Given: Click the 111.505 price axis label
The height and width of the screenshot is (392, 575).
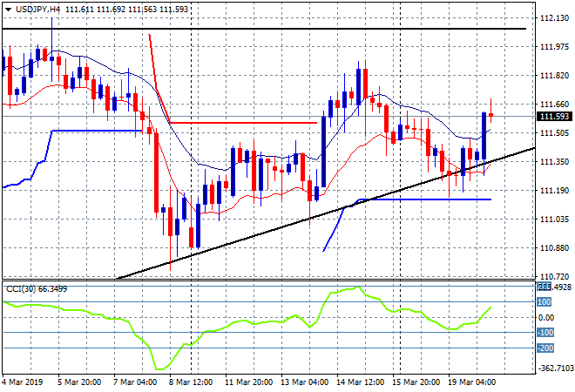Looking at the screenshot, I should (554, 132).
